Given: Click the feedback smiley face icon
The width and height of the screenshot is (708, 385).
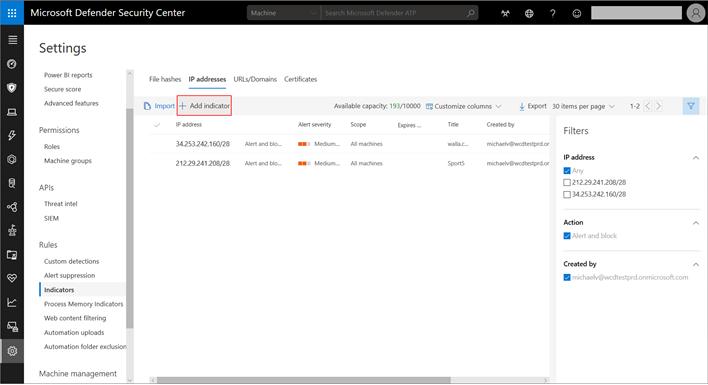Looking at the screenshot, I should [x=577, y=13].
